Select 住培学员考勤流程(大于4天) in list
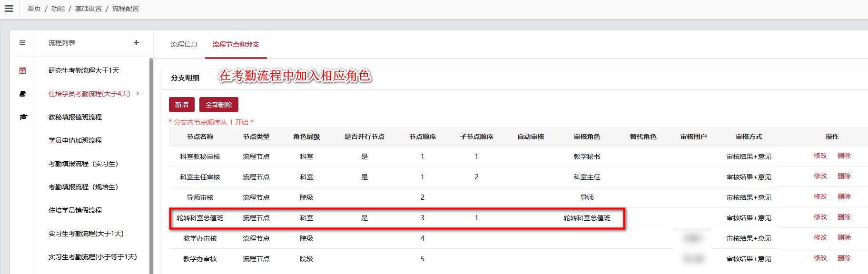The height and width of the screenshot is (274, 868). (x=89, y=94)
